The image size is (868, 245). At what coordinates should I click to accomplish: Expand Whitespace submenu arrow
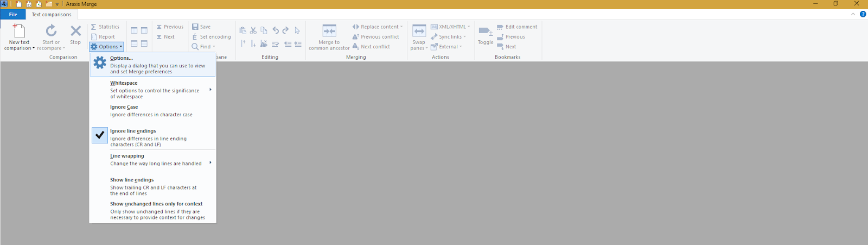pos(210,90)
